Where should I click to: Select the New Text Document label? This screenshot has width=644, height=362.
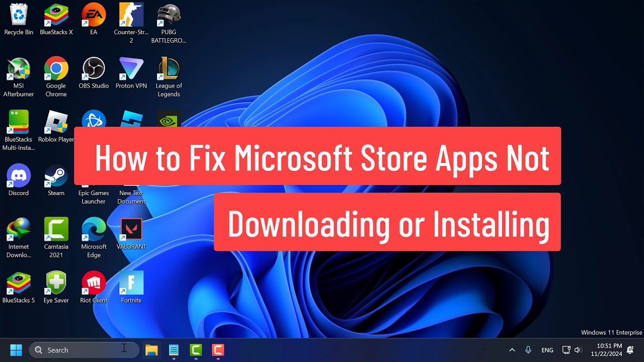point(131,197)
